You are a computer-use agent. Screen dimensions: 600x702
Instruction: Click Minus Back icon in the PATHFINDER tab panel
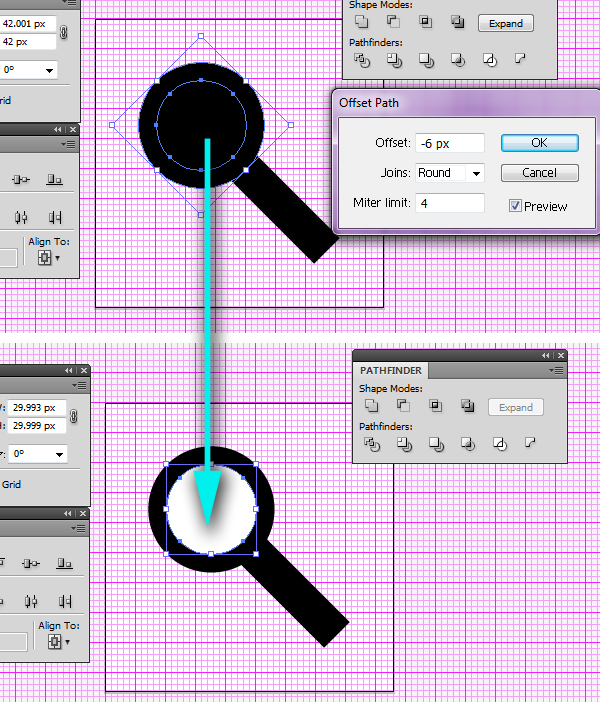point(530,443)
